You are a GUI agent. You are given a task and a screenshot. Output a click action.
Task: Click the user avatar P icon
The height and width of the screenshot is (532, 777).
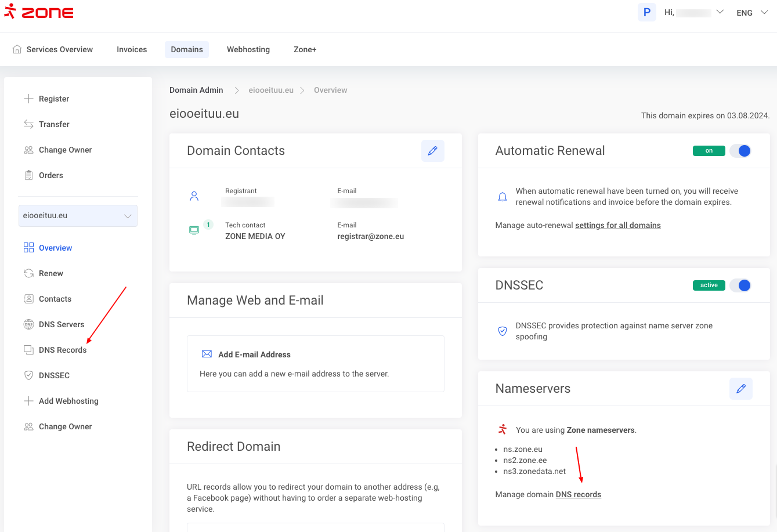point(646,12)
